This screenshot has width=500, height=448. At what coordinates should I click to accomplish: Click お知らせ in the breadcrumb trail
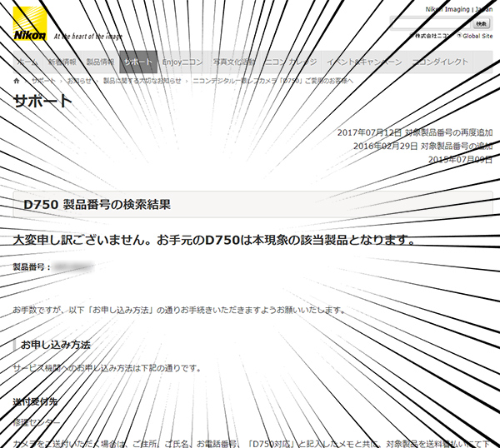click(x=79, y=81)
